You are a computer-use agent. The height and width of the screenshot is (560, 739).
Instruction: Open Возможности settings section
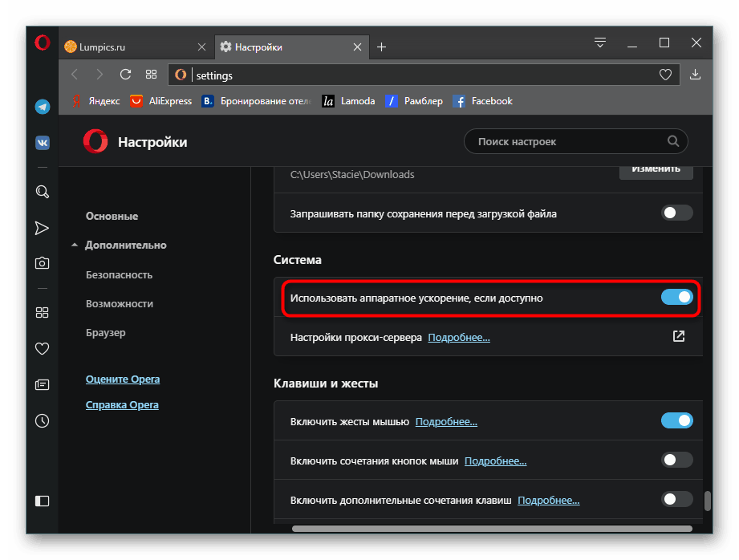(x=120, y=304)
